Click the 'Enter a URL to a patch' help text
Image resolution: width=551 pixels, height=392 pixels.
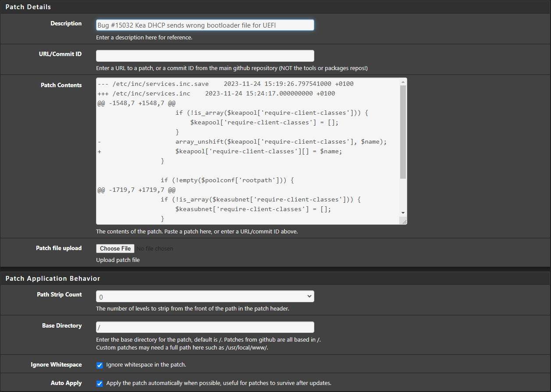232,68
